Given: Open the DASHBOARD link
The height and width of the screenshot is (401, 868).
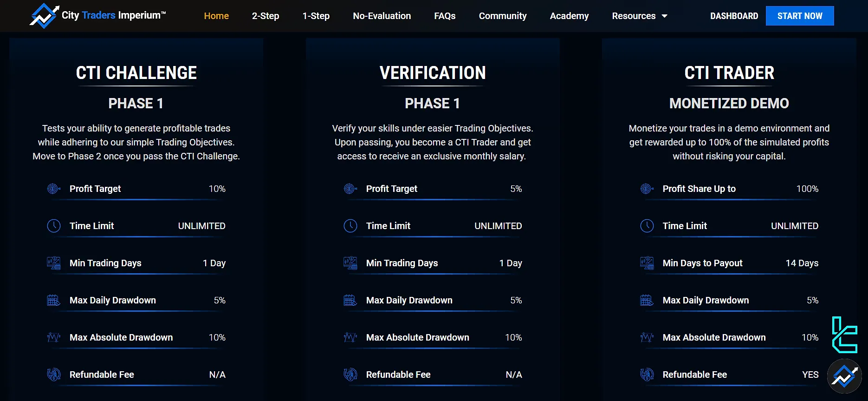Looking at the screenshot, I should click(734, 16).
